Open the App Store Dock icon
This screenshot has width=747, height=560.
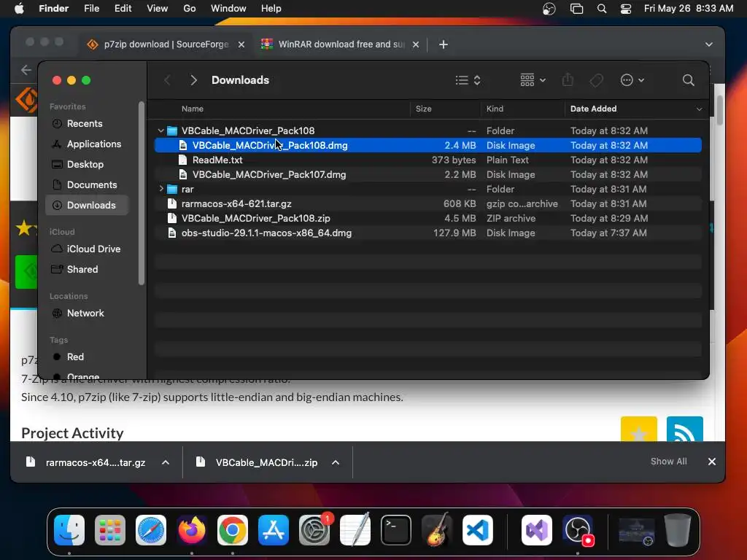tap(274, 530)
